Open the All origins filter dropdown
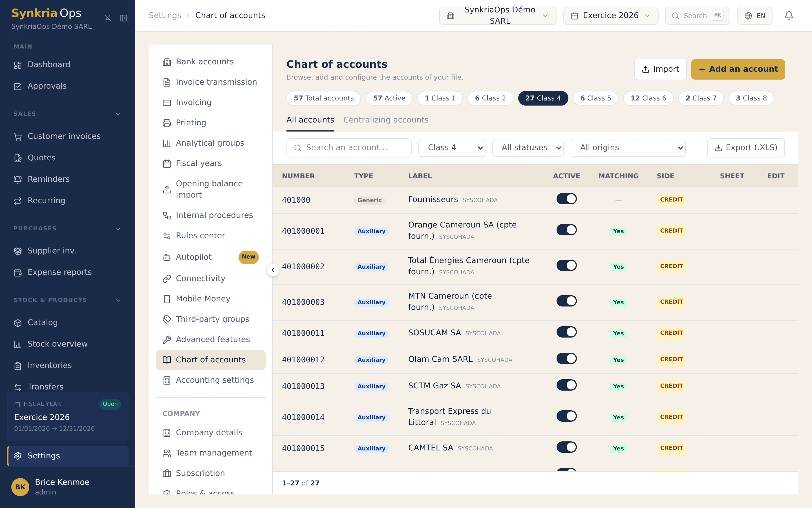Screen dimensions: 812x508 (628, 148)
